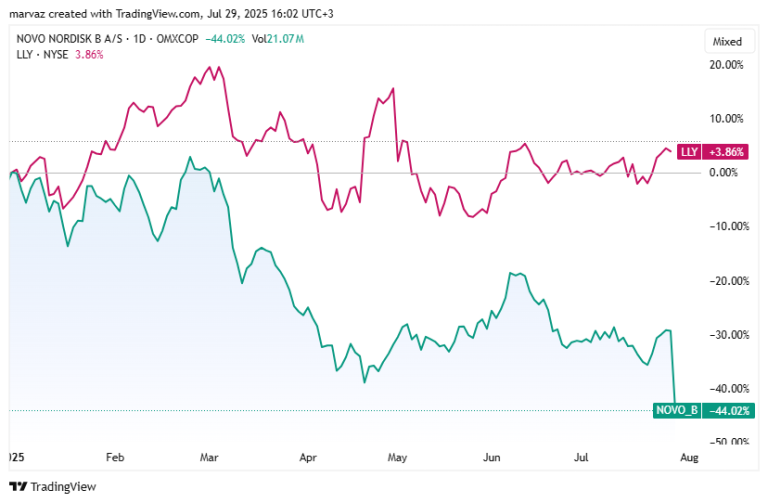Click the LLY · NYSE comparison legend

[x=42, y=54]
